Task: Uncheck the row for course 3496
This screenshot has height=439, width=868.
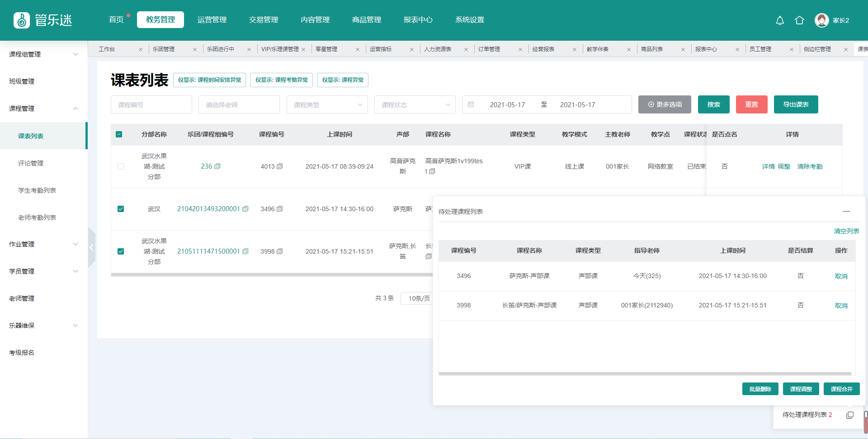Action: pyautogui.click(x=121, y=209)
